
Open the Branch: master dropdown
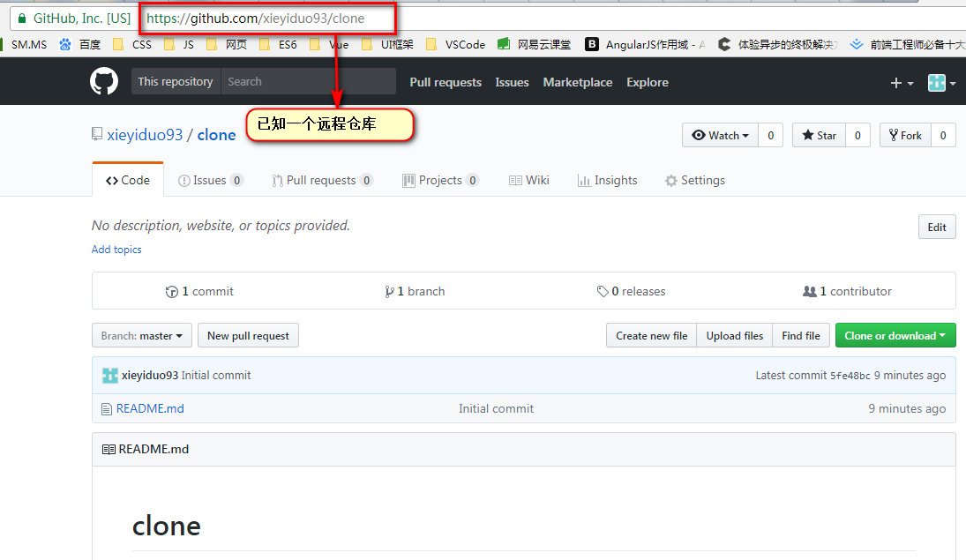(x=142, y=336)
